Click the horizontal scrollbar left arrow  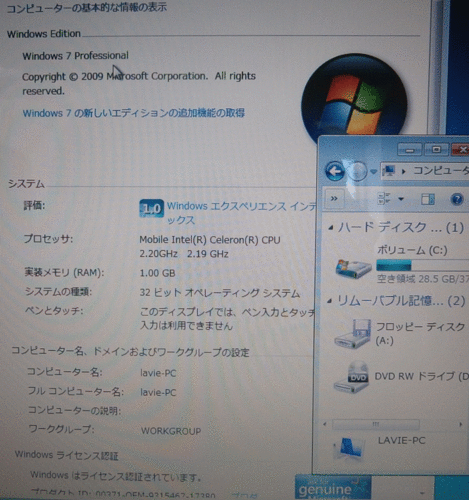(x=325, y=424)
